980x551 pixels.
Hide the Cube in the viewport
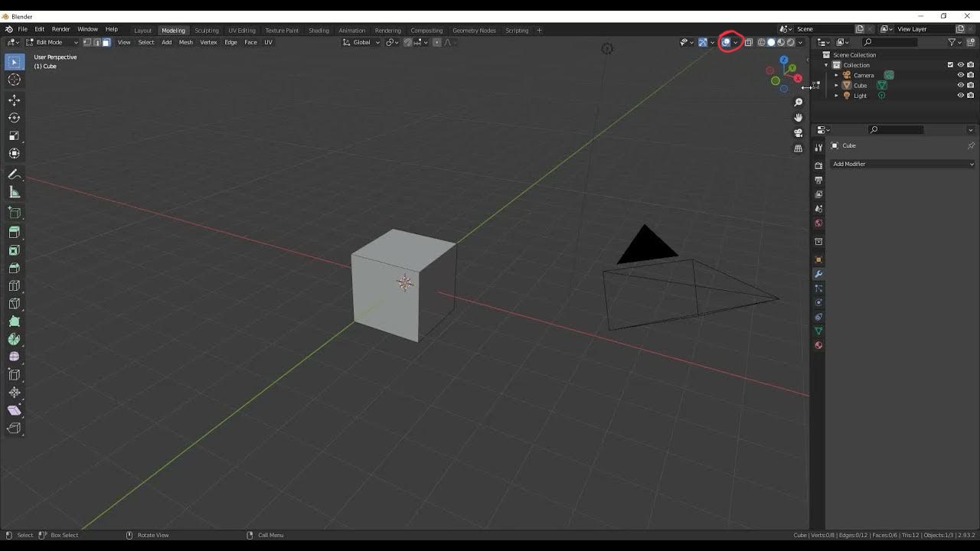[x=961, y=86]
